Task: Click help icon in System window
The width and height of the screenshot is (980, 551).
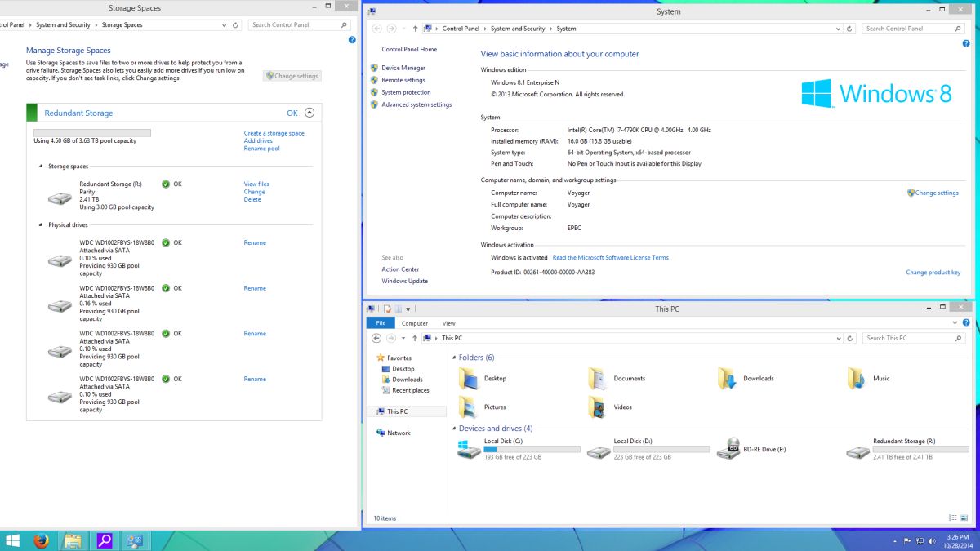Action: 965,43
